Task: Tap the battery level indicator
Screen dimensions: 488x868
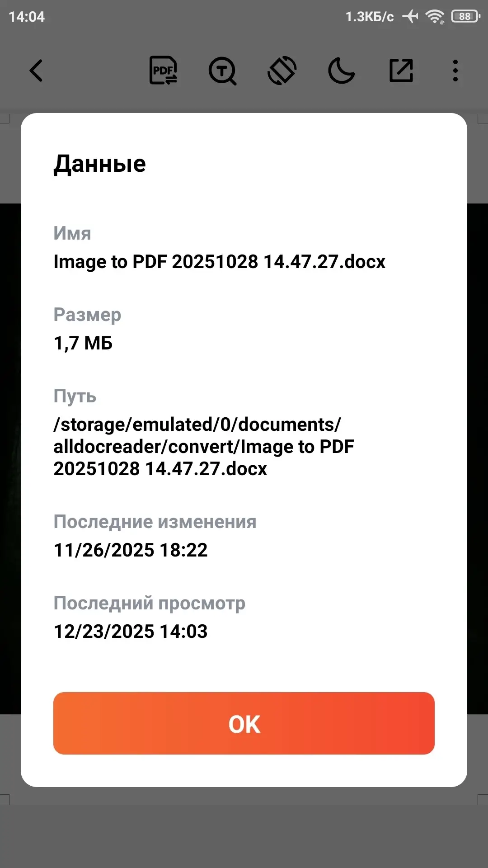Action: click(465, 17)
